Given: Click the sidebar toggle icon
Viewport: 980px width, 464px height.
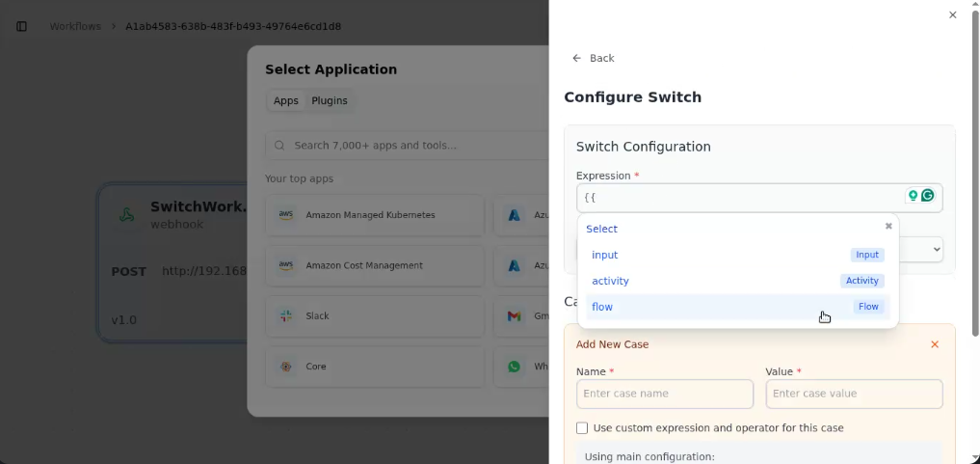Looking at the screenshot, I should (x=22, y=26).
